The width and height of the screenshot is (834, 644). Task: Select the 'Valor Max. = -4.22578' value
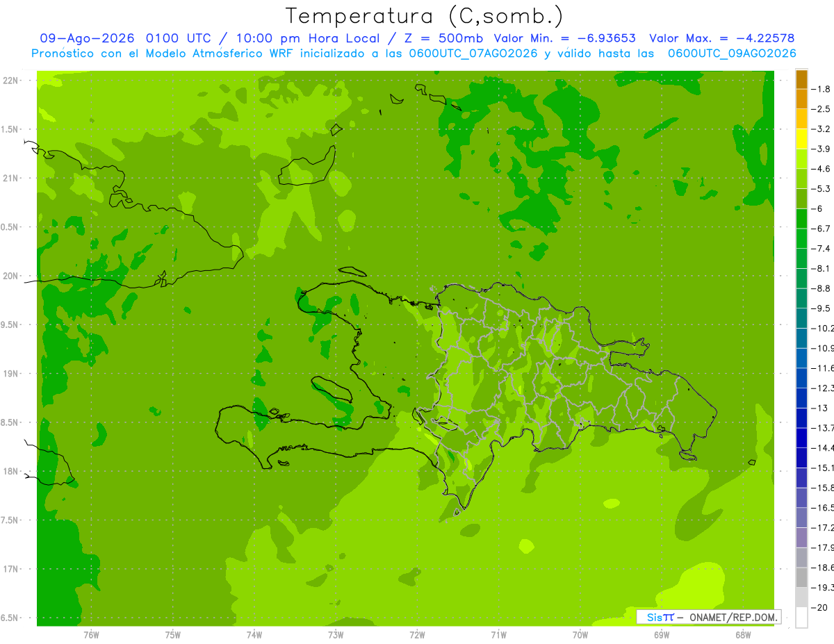click(x=721, y=38)
